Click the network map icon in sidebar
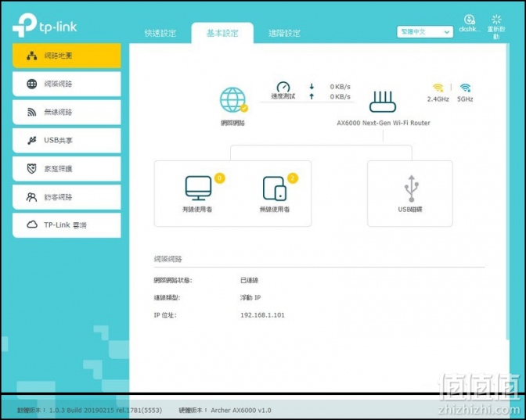 (x=32, y=56)
